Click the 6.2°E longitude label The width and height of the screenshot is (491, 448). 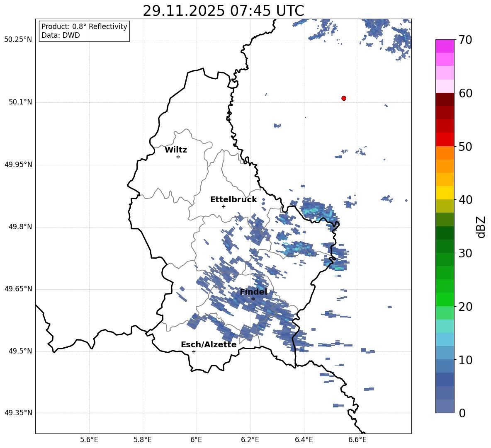point(250,440)
